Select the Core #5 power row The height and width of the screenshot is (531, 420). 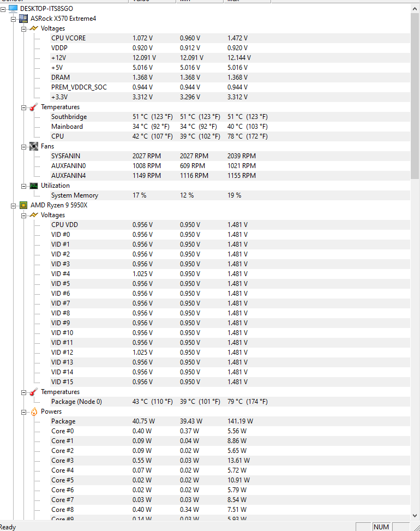[230, 480]
